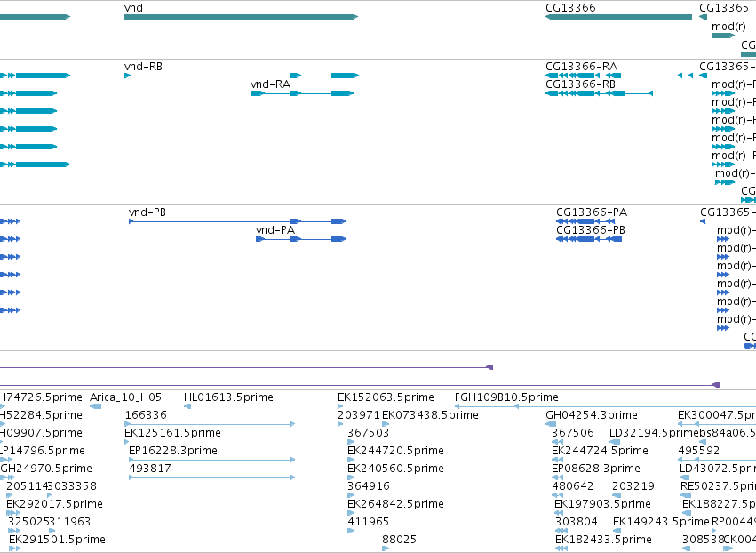Click the EK264842.5prime EST label
Screen dimensions: 756x553
click(x=396, y=504)
